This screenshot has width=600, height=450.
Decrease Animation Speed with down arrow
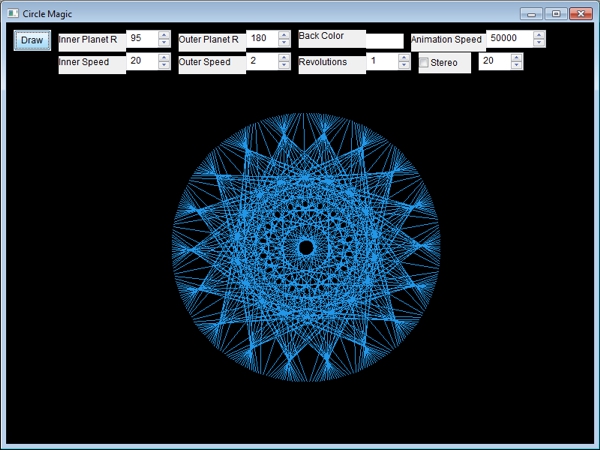(x=539, y=42)
